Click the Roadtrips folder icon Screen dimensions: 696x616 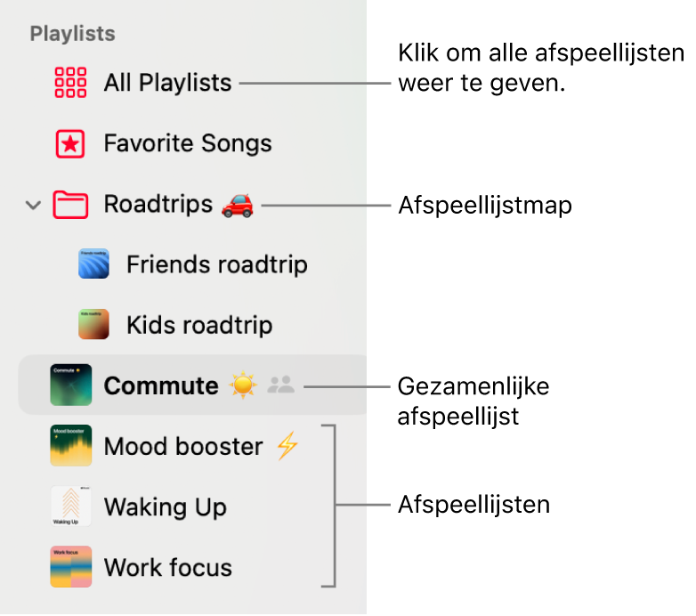70,205
